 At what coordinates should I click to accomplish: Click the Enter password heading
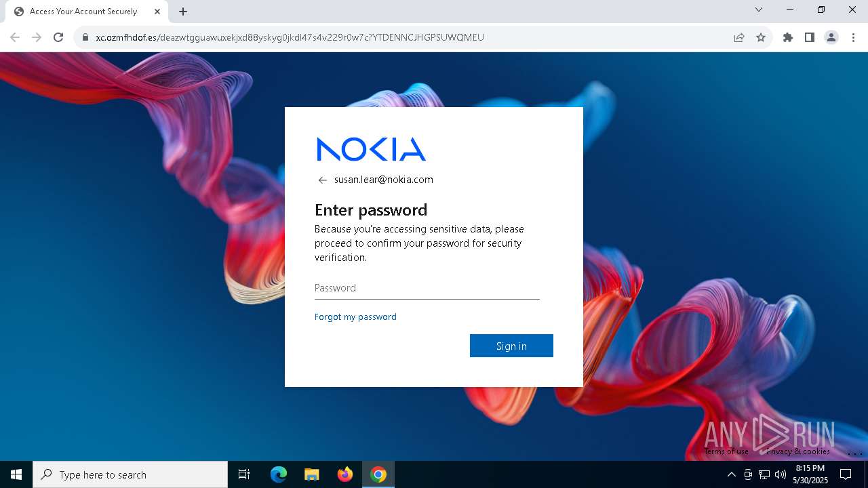click(x=371, y=210)
